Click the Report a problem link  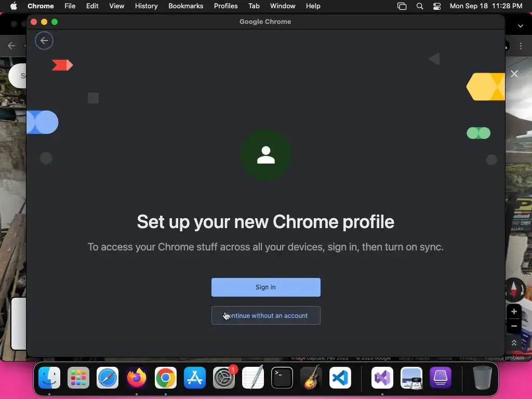pyautogui.click(x=504, y=358)
